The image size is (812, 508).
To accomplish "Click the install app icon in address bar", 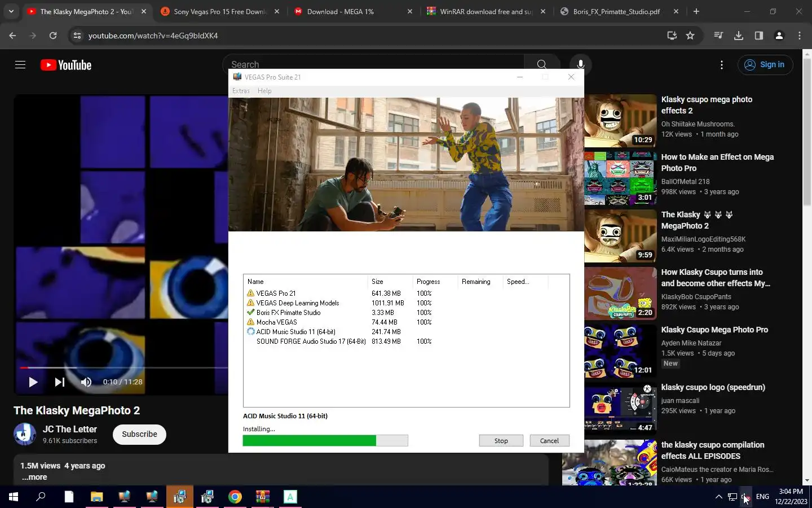I will pos(672,36).
